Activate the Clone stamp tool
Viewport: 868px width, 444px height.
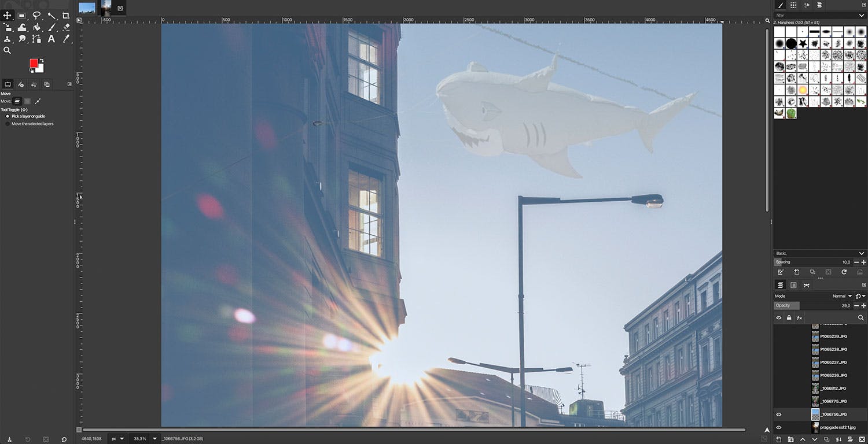coord(8,39)
